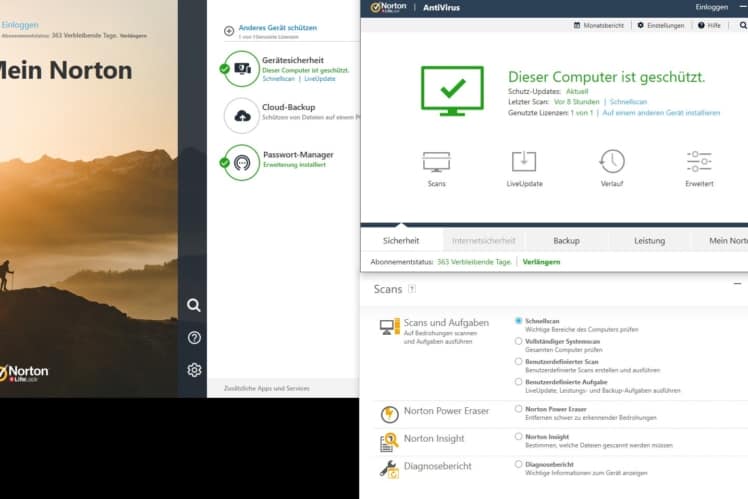Open help question mark in Mein Norton sidebar
Viewport: 748px width, 499px height.
[x=194, y=338]
